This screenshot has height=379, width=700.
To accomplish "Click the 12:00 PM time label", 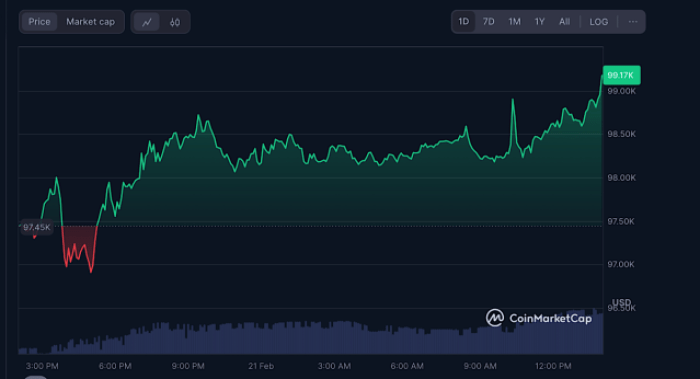I will pyautogui.click(x=553, y=366).
